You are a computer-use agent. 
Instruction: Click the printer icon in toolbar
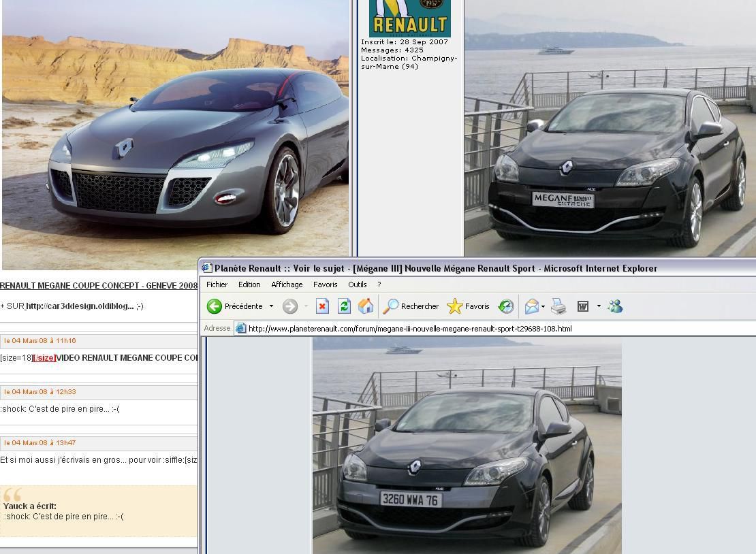coord(558,306)
